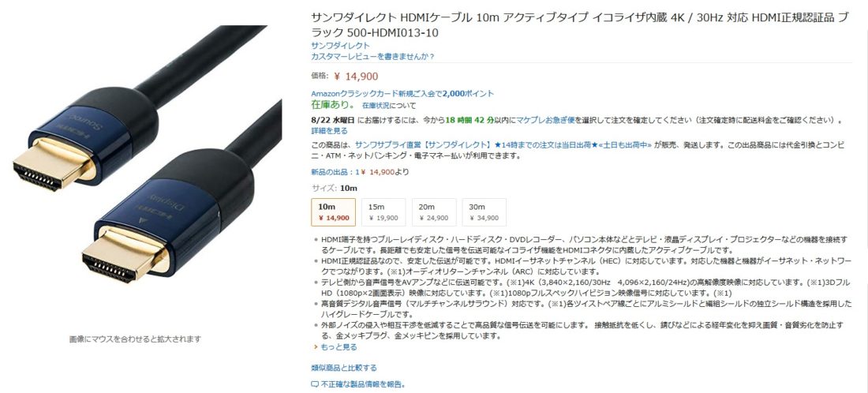Click カスタマーレビューを書きませんか? link
This screenshot has width=868, height=393.
click(372, 57)
